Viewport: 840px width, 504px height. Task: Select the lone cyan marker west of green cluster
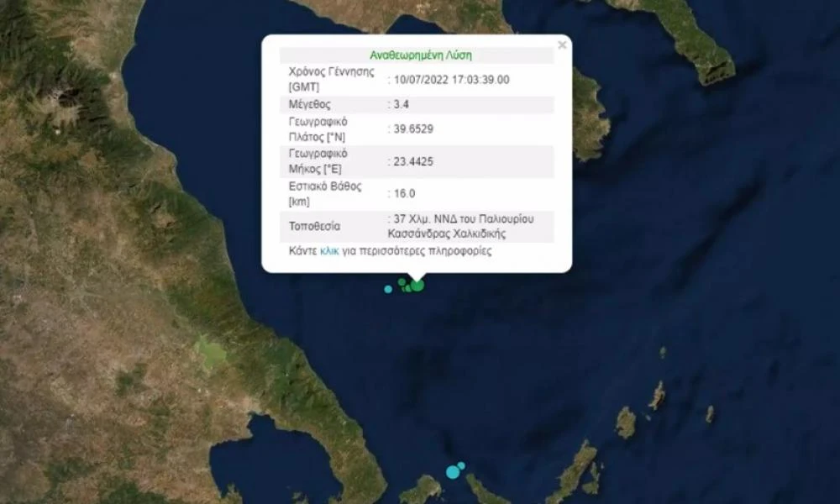pos(388,289)
